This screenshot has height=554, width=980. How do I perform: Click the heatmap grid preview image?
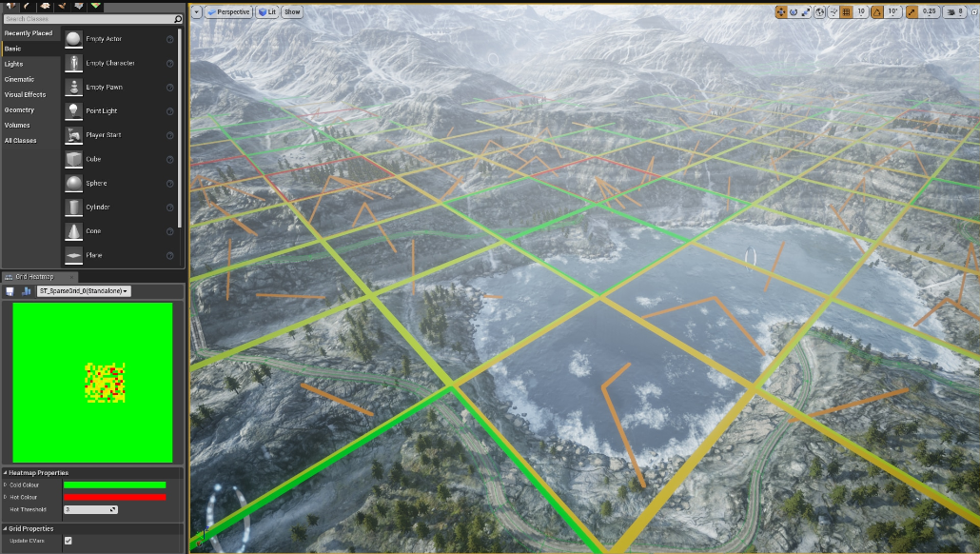pos(92,383)
